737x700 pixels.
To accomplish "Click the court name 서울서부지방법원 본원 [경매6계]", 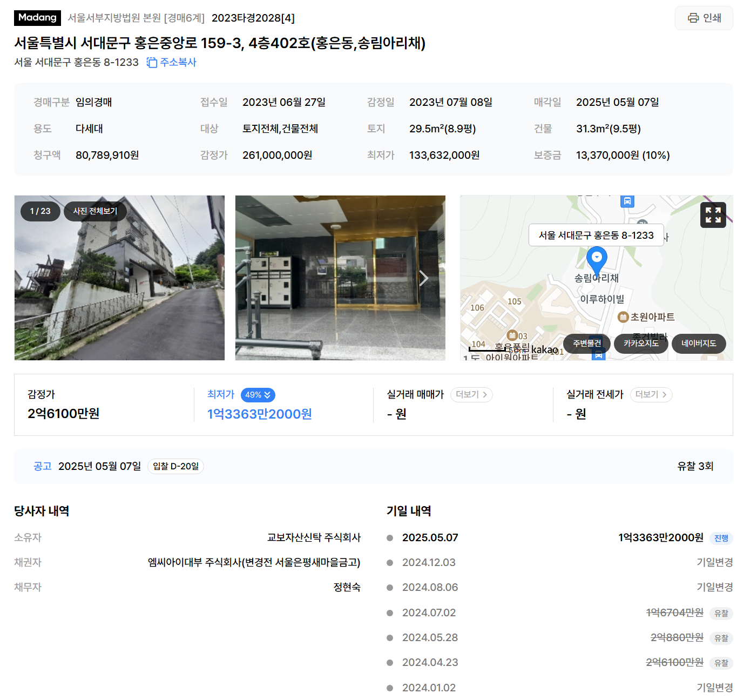I will click(x=136, y=18).
